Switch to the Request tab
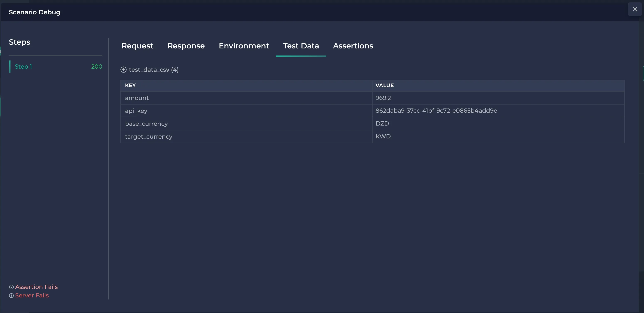This screenshot has height=313, width=644. coord(137,46)
